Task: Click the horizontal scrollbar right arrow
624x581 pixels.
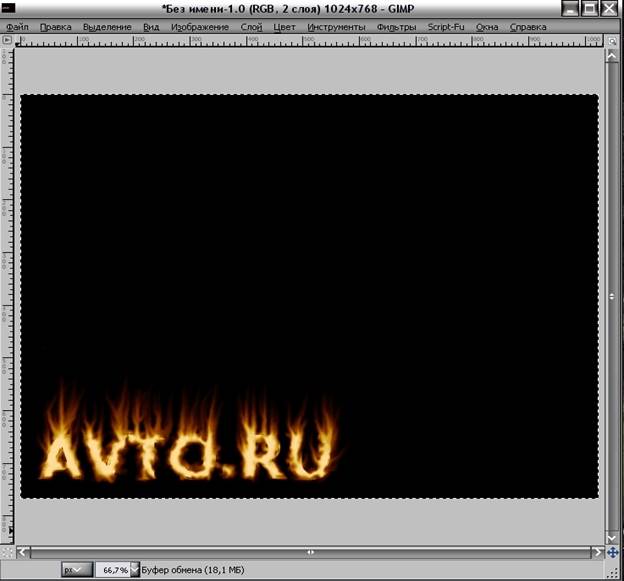Action: click(x=597, y=552)
